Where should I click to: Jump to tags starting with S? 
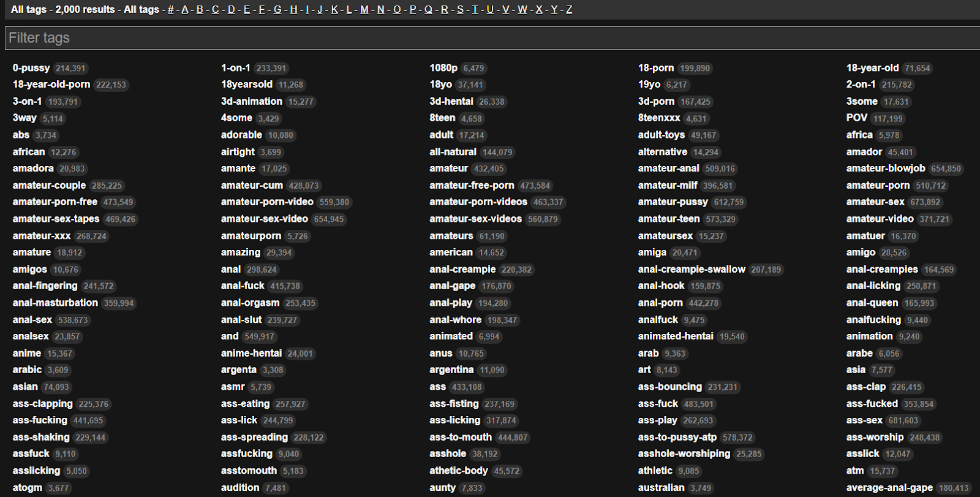tap(460, 10)
